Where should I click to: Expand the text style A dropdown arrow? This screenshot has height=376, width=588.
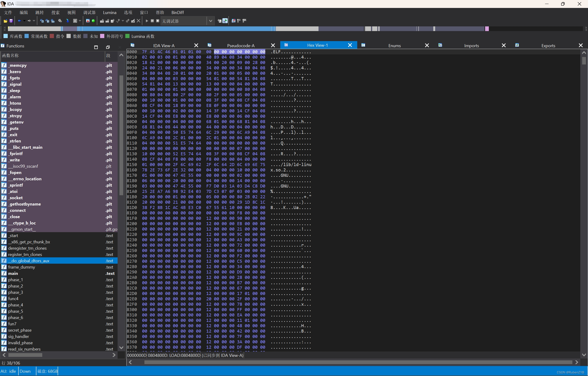(x=80, y=21)
